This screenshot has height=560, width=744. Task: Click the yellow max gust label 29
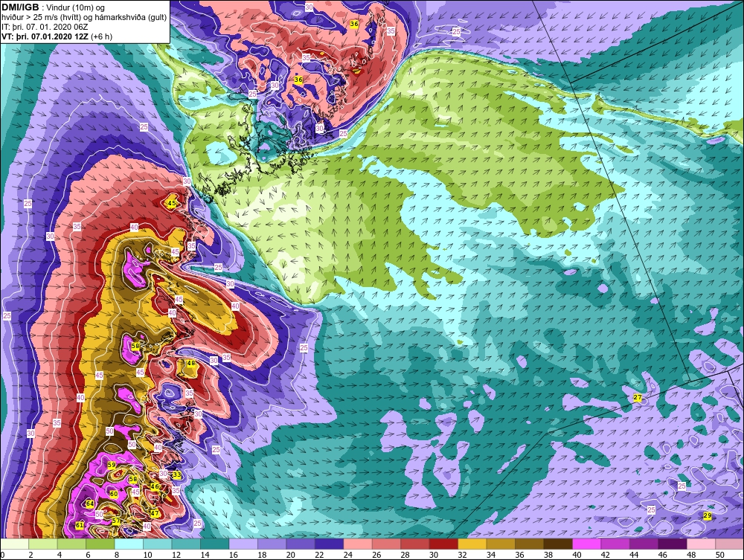pos(707,516)
